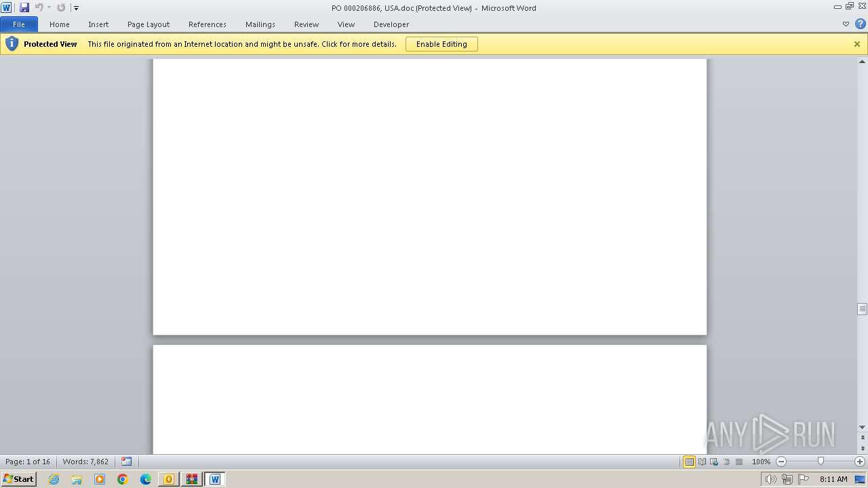Close the Protected View message bar
Viewport: 868px width, 488px height.
pos(857,44)
